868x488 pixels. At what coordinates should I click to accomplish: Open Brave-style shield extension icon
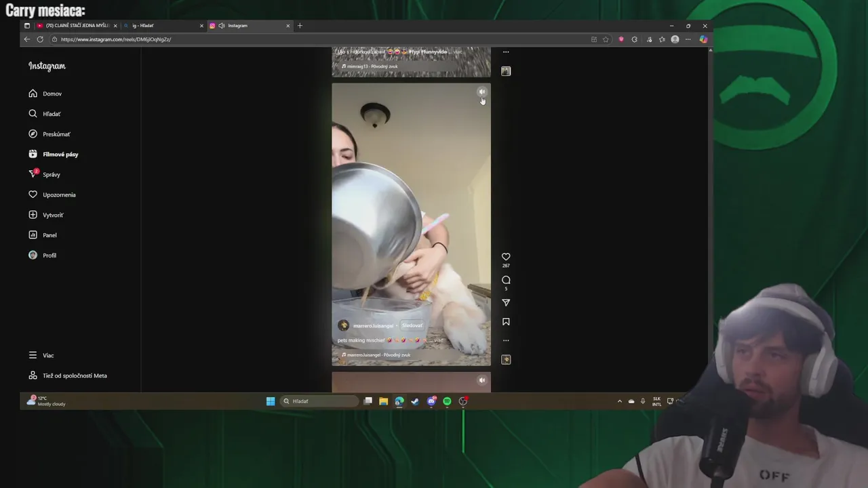click(x=621, y=39)
